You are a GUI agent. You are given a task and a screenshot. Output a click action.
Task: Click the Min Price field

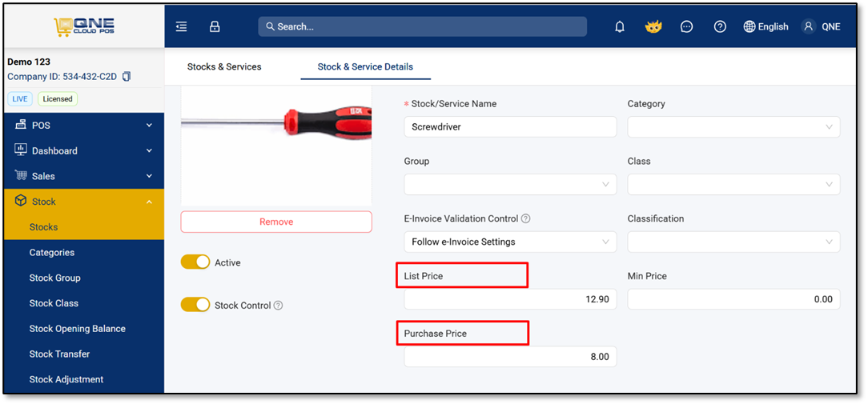pyautogui.click(x=733, y=299)
